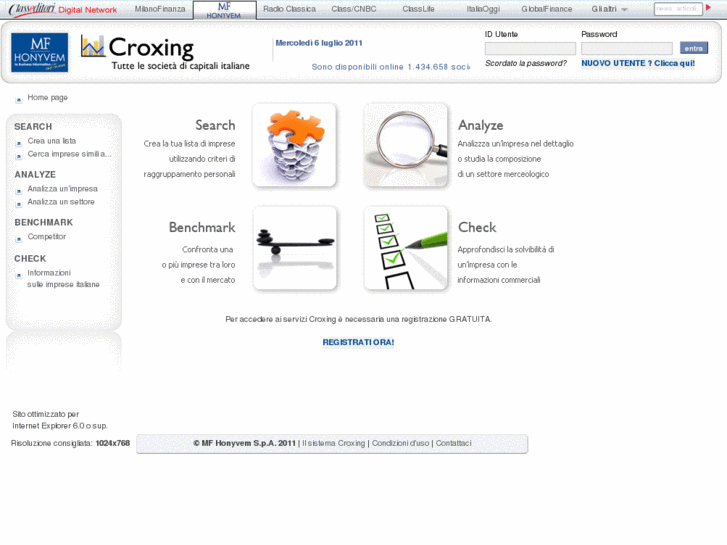Open the ItaliaOggi tab
Image resolution: width=727 pixels, height=545 pixels.
pos(483,9)
